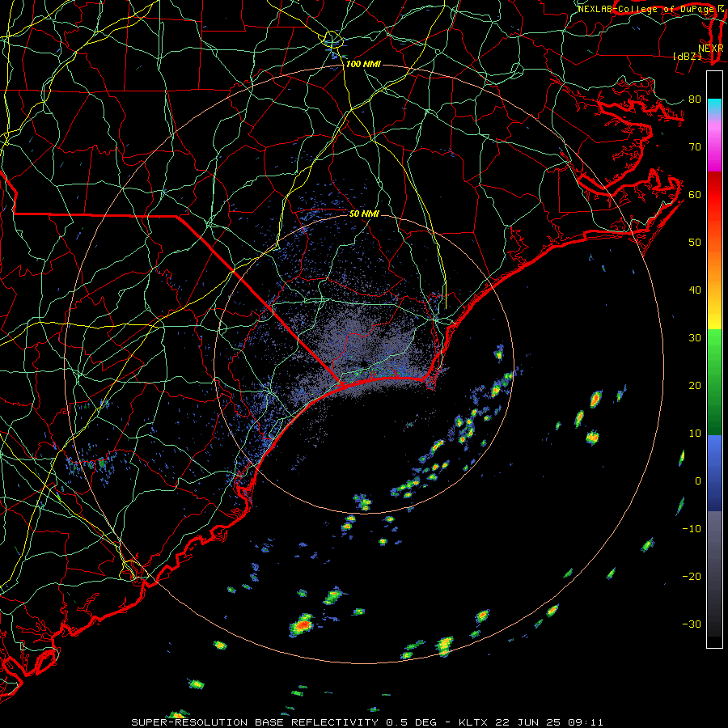
Task: Click the "SUPER-RESOLUTION BASE REFLECTIVITY" caption text
Action: (x=255, y=722)
